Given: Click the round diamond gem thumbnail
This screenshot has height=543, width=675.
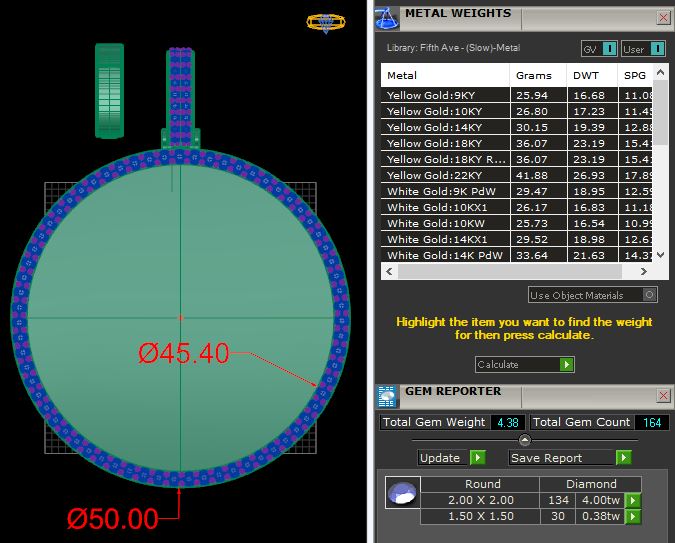Looking at the screenshot, I should click(x=402, y=494).
